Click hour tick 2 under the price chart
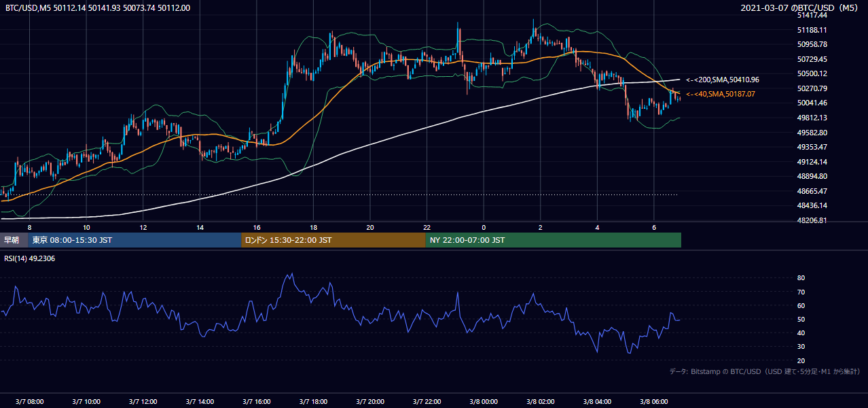This screenshot has width=868, height=408. [541, 227]
